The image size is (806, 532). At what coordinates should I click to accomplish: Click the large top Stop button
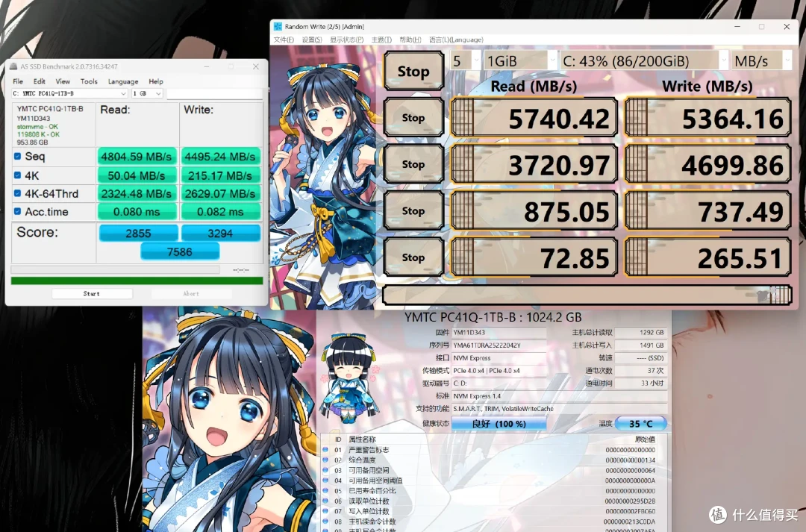coord(413,71)
